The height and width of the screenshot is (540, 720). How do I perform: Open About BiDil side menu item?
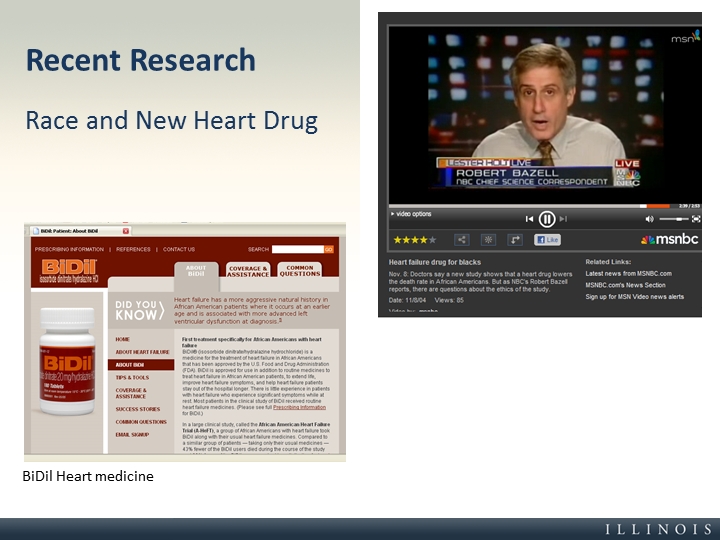[141, 365]
